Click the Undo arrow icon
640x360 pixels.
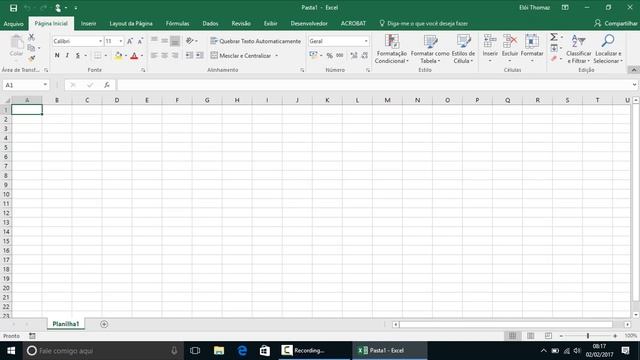coord(27,8)
